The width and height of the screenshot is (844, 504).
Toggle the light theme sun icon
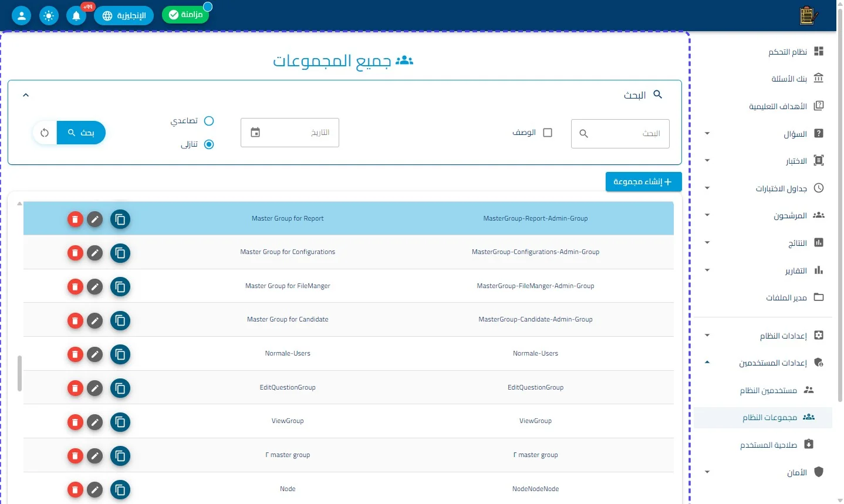coord(49,15)
